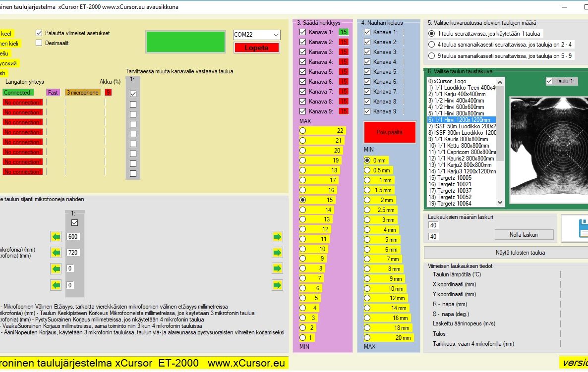Click the 3 microphone label

point(82,93)
